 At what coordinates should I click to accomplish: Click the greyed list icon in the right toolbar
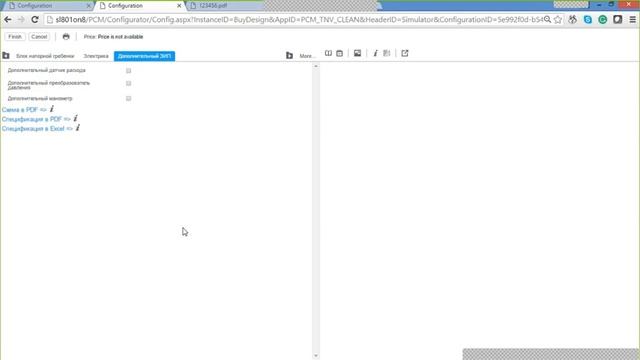point(387,53)
